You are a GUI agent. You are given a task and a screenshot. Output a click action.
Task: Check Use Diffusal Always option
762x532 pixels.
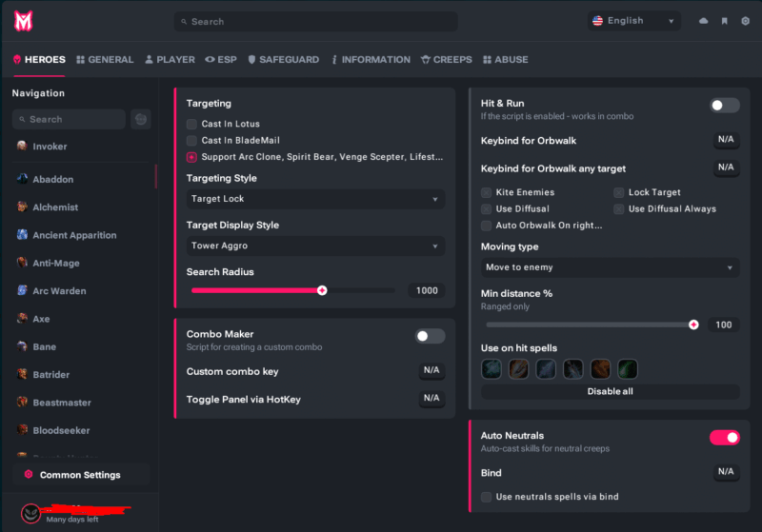618,208
